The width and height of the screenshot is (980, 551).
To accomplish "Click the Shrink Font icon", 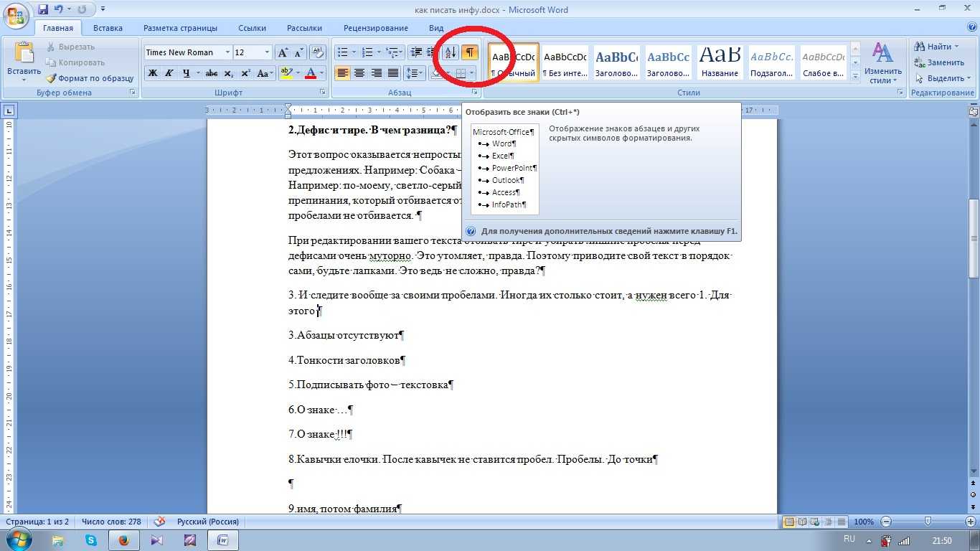I will (298, 52).
